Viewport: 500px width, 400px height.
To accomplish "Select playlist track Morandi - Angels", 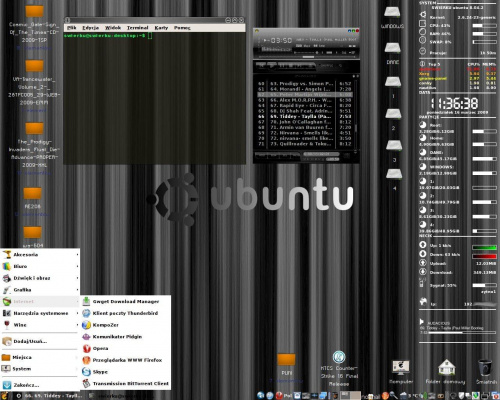I will coord(304,89).
